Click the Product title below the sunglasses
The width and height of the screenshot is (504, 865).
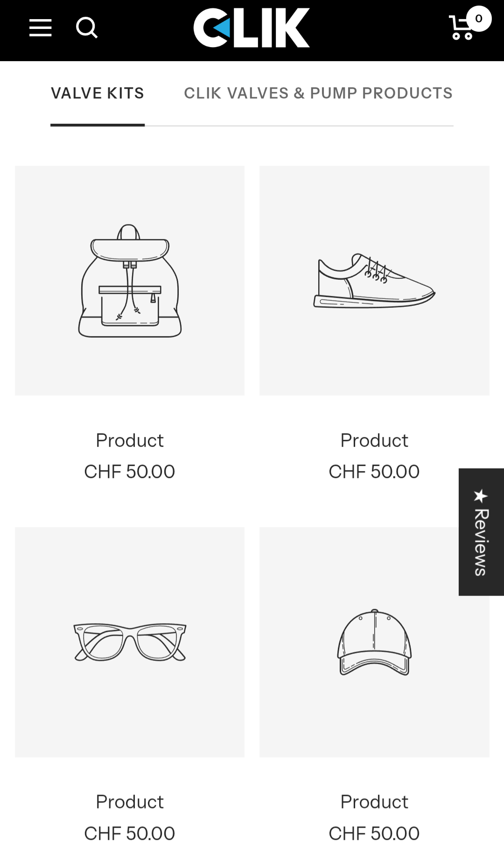click(x=130, y=802)
